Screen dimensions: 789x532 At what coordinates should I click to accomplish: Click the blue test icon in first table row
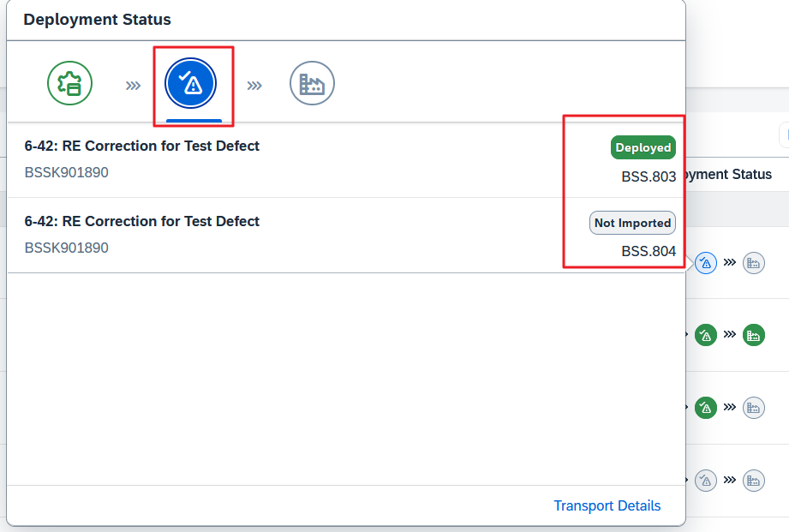(705, 262)
